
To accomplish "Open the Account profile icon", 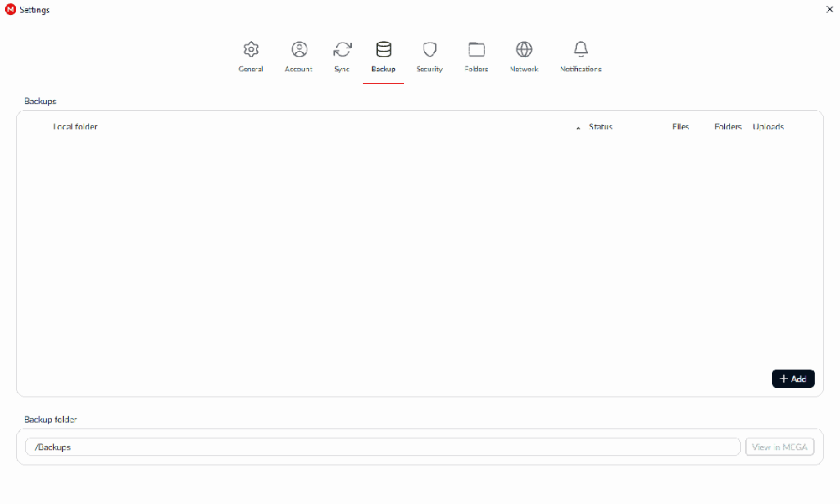I will 298,50.
